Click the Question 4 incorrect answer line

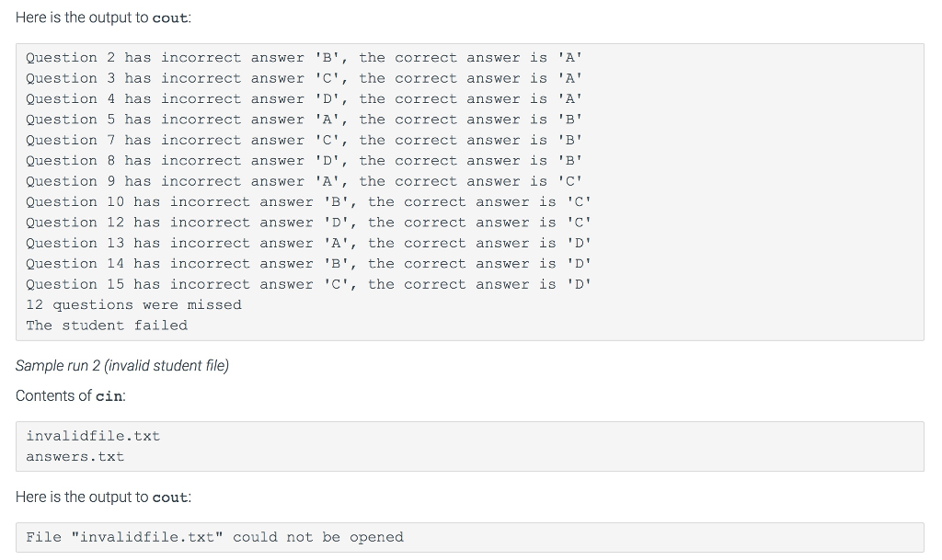coord(304,99)
